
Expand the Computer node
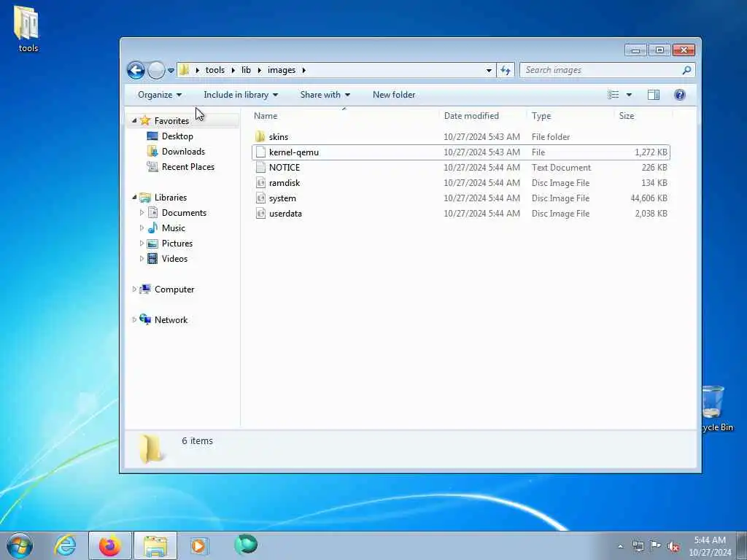click(134, 289)
